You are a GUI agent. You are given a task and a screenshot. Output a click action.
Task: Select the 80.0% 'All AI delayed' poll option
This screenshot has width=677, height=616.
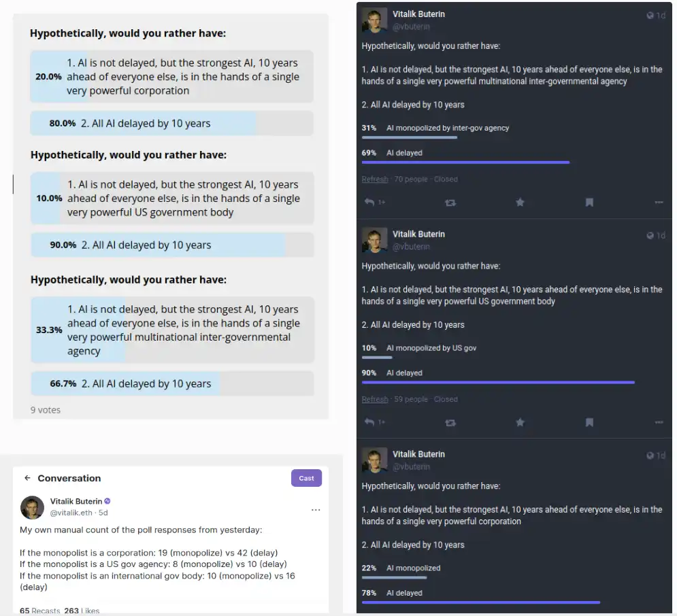pyautogui.click(x=171, y=124)
